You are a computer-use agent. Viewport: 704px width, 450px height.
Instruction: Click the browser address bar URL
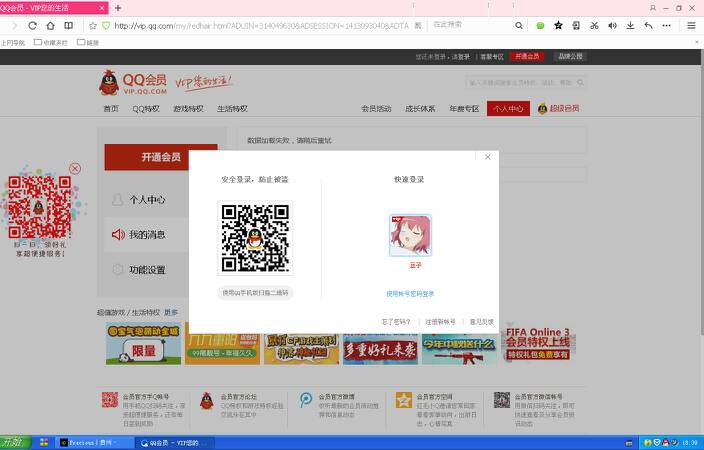click(261, 26)
